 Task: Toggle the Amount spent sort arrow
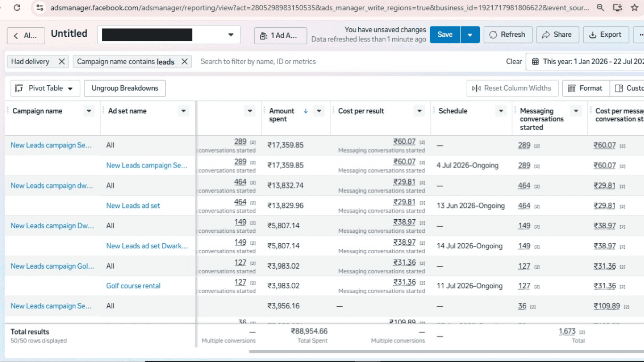pyautogui.click(x=305, y=111)
